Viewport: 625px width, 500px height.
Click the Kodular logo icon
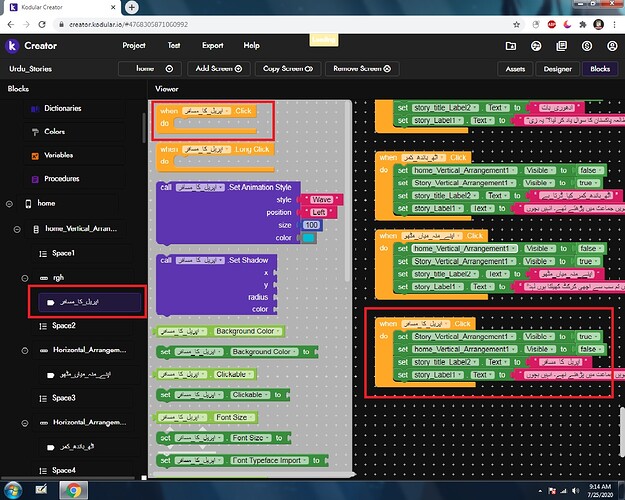point(12,45)
